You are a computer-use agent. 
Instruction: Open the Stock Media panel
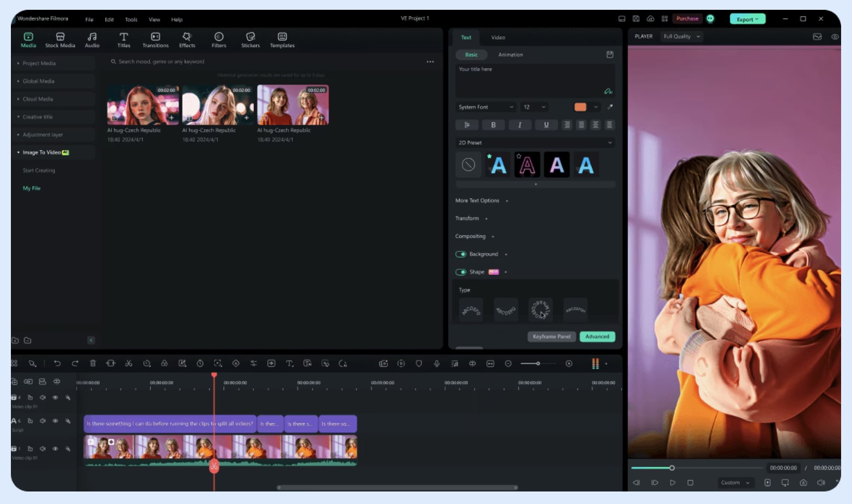[60, 40]
